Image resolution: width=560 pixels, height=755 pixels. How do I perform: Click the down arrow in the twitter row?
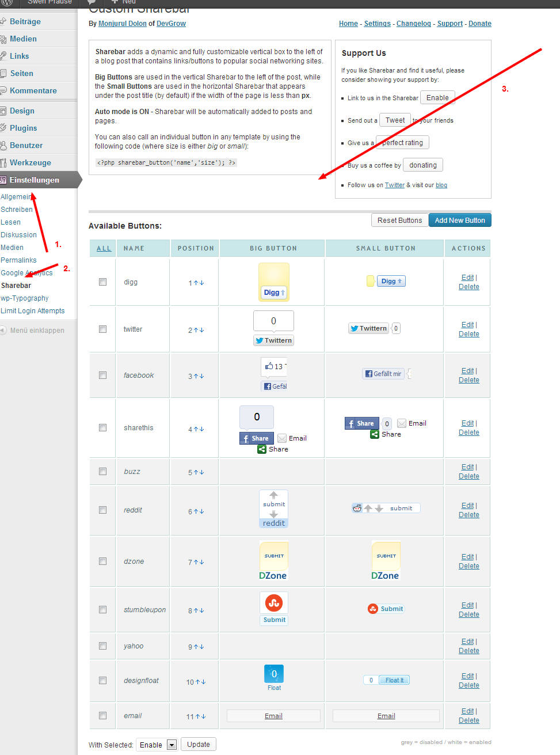click(x=202, y=330)
